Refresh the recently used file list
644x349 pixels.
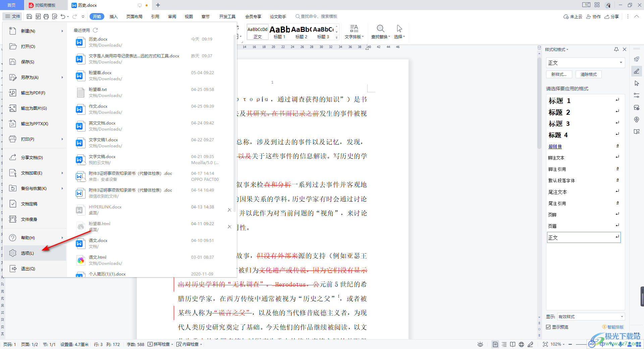tap(95, 30)
